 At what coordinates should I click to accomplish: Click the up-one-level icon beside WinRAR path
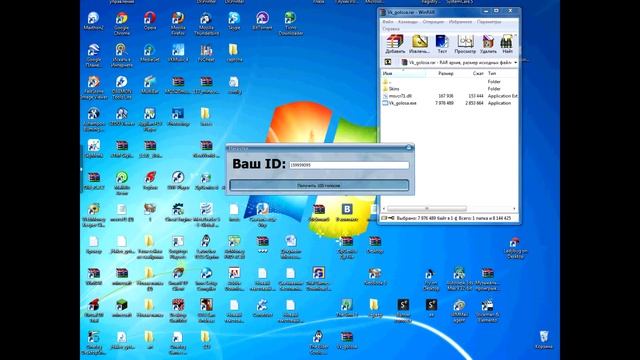(388, 62)
